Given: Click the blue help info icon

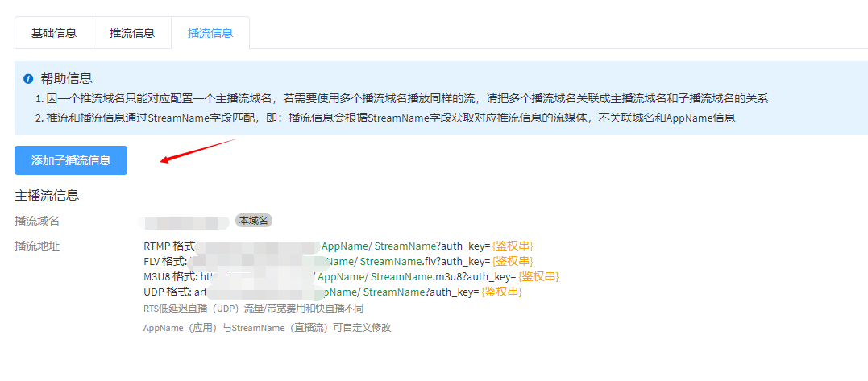Looking at the screenshot, I should [x=28, y=79].
